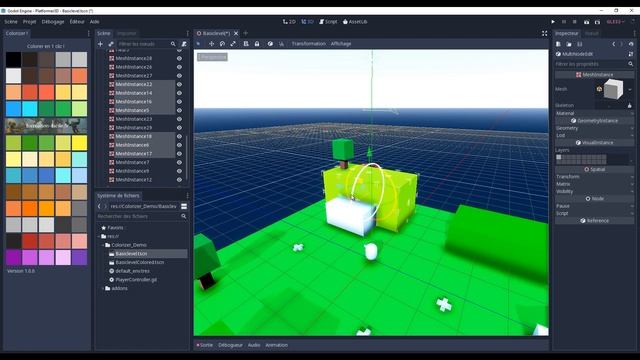This screenshot has height=360, width=640.
Task: Open Affichage menu in viewport toolbar
Action: [341, 44]
